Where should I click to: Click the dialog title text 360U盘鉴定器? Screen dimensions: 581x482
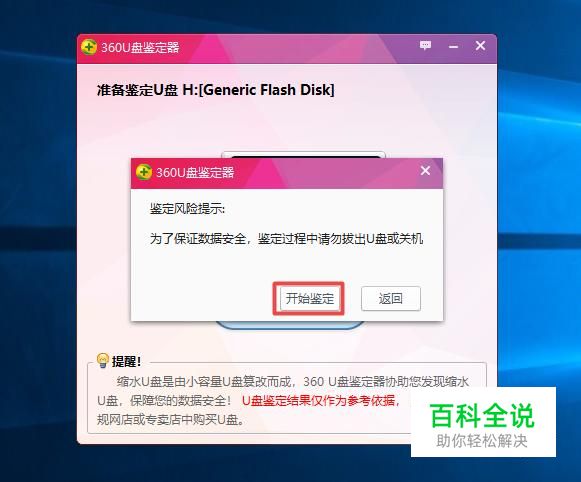tap(195, 172)
